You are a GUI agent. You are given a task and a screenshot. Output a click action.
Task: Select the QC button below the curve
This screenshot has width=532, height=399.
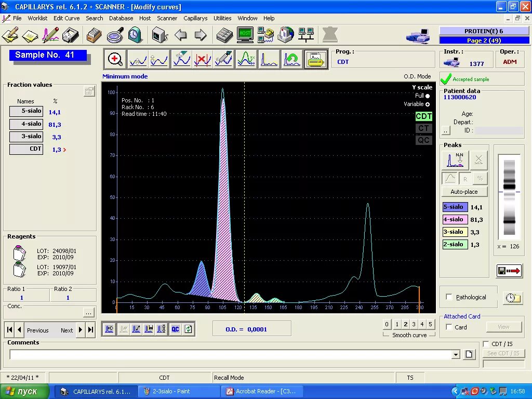pyautogui.click(x=175, y=329)
